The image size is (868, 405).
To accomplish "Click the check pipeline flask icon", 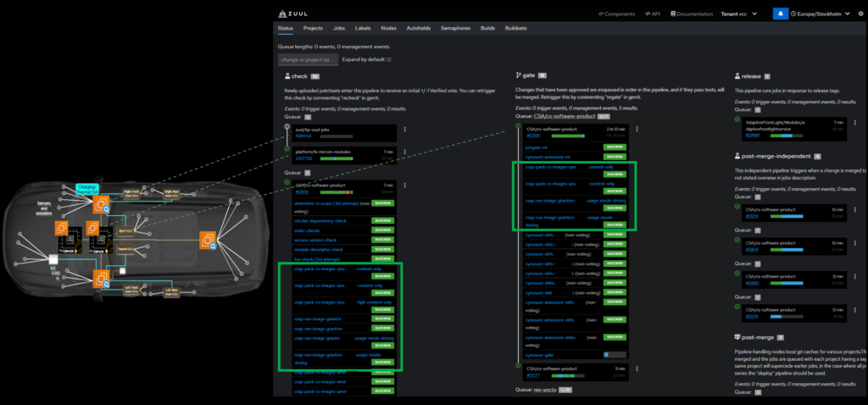I will tap(287, 76).
